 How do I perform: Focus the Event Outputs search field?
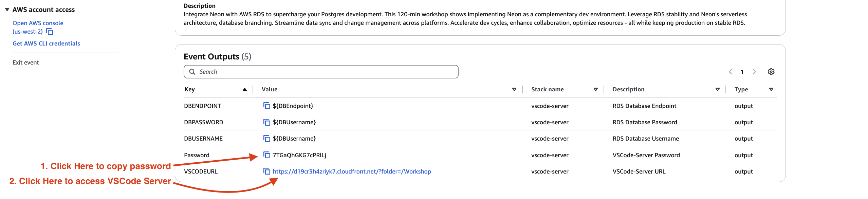pos(321,72)
